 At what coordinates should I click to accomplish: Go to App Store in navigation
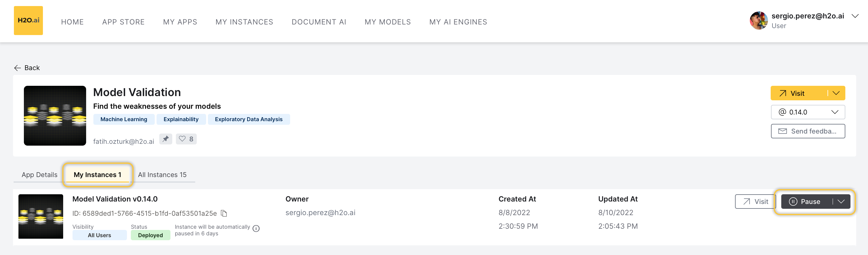[x=123, y=22]
